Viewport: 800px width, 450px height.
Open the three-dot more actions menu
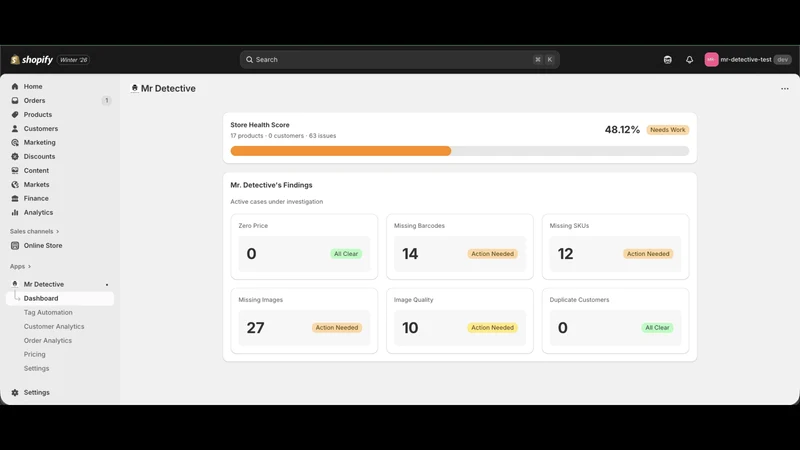click(785, 89)
